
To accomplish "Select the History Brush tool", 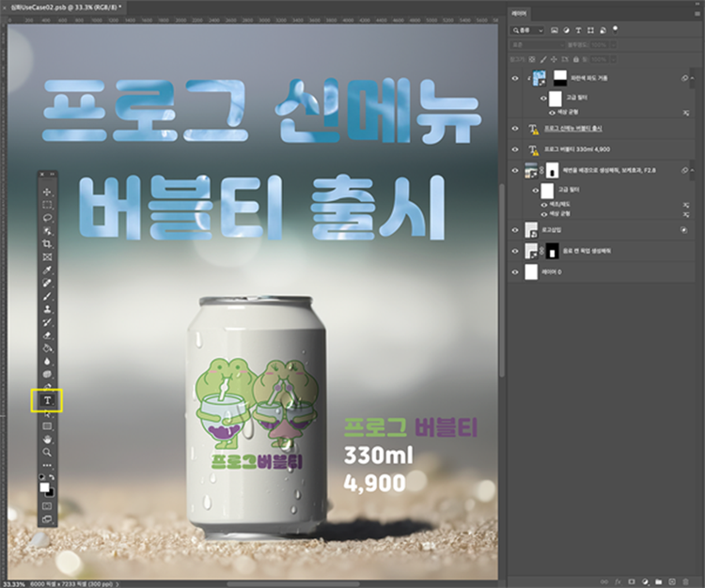I will click(47, 322).
